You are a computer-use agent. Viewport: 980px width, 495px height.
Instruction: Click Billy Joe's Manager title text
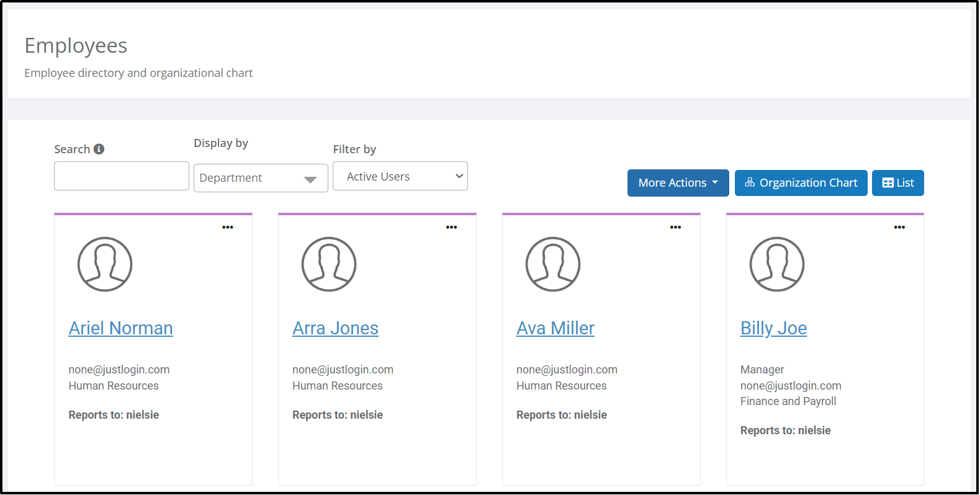click(762, 370)
